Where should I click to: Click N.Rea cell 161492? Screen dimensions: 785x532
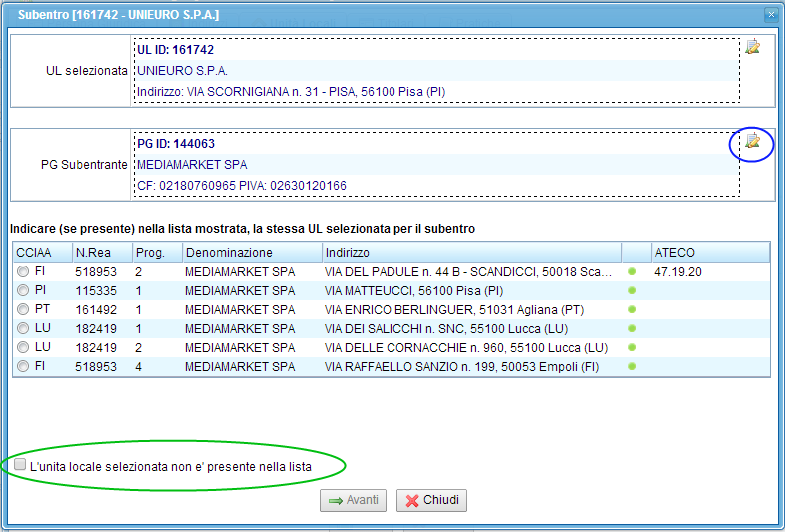[96, 310]
